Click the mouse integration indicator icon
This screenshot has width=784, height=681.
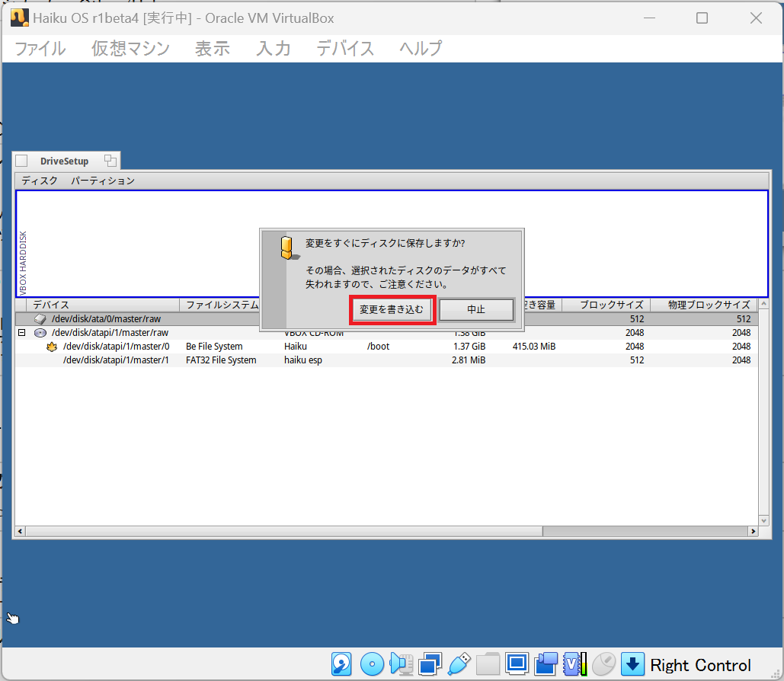(603, 664)
